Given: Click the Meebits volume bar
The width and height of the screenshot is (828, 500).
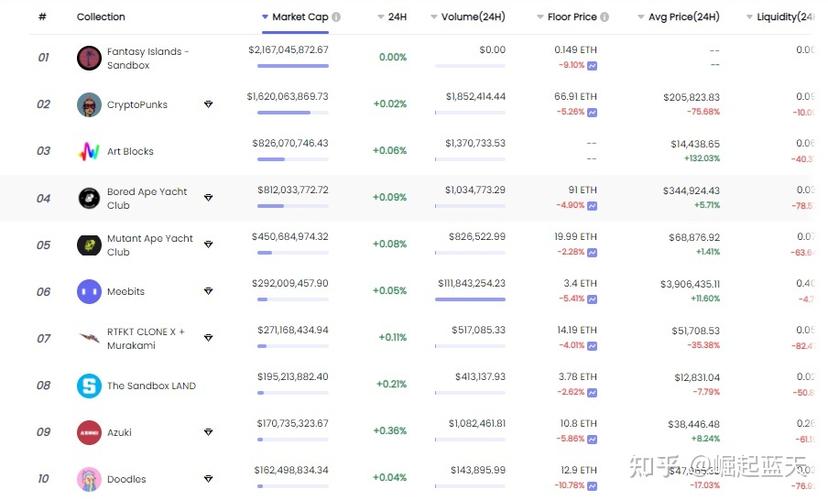Looking at the screenshot, I should click(x=470, y=299).
